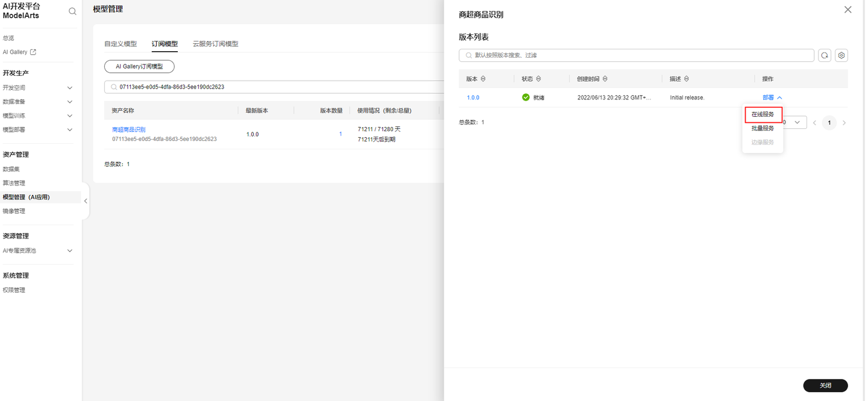Expand the 模型训练 menu chevron
The image size is (868, 401).
click(x=70, y=116)
